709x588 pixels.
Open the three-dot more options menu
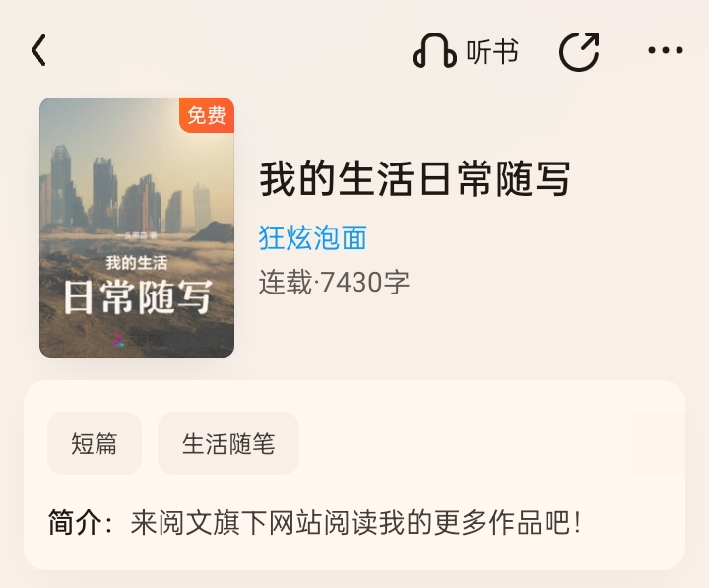665,50
